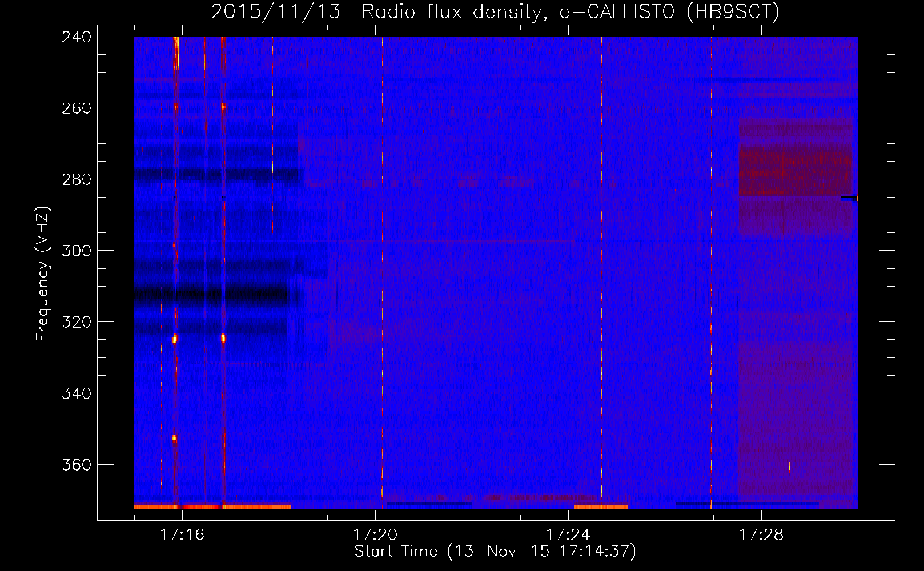The image size is (924, 571).
Task: Click the plot title '2015/11/13 Radio flux density'
Action: [x=495, y=11]
